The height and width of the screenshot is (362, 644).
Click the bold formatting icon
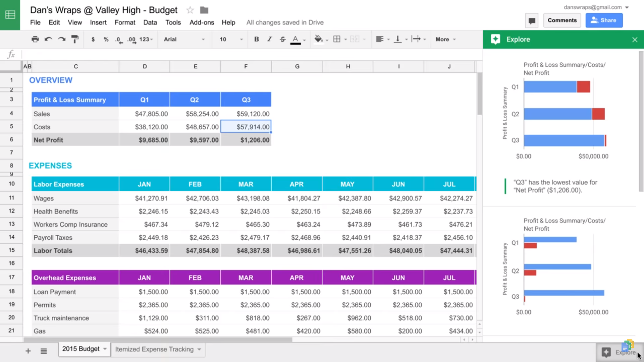tap(257, 39)
